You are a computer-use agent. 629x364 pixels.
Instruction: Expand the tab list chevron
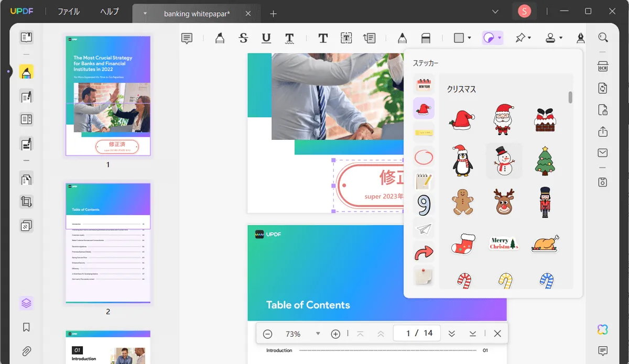495,11
